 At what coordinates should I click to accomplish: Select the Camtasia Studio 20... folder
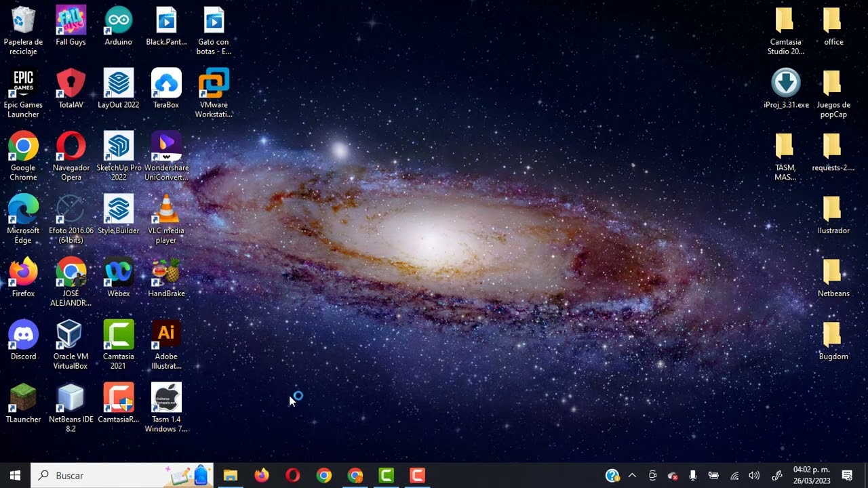[x=786, y=31]
